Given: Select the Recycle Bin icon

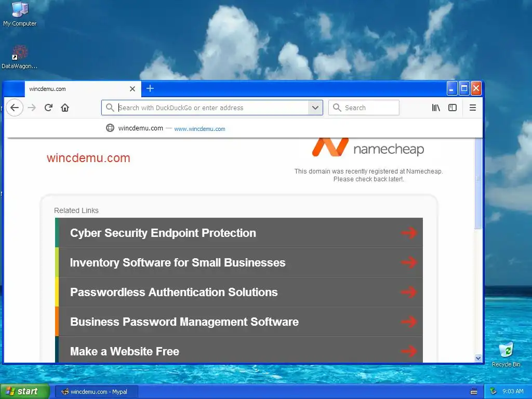Looking at the screenshot, I should (506, 354).
